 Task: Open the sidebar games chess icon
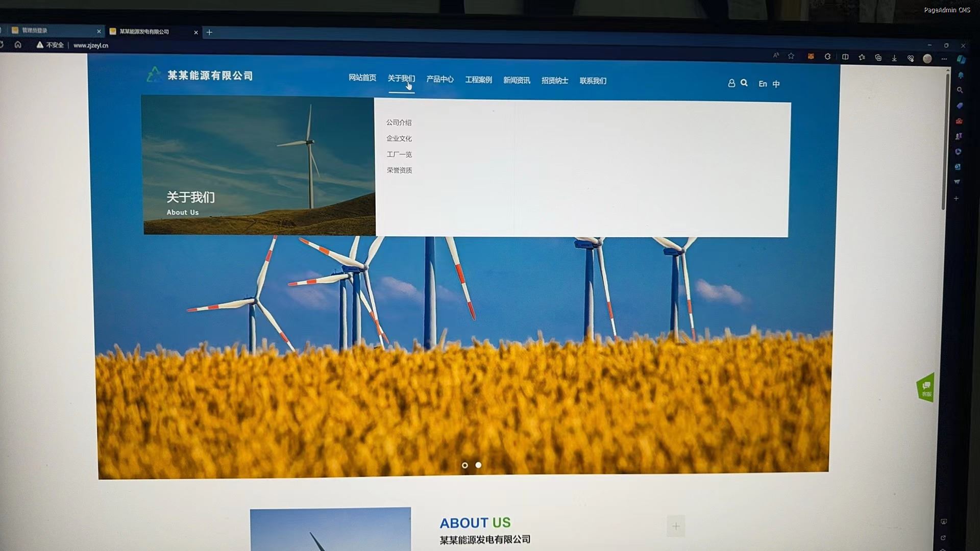tap(959, 136)
